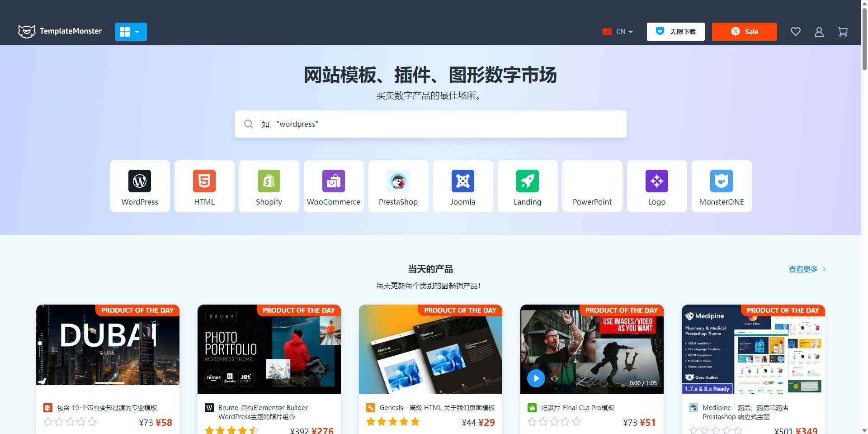The height and width of the screenshot is (434, 868).
Task: Open the blue categories grid menu
Action: pos(131,32)
